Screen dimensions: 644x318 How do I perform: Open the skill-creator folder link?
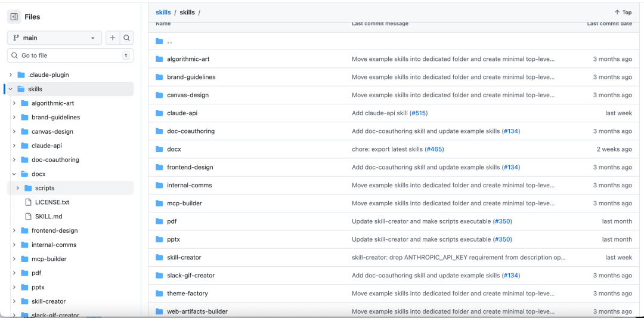click(184, 258)
